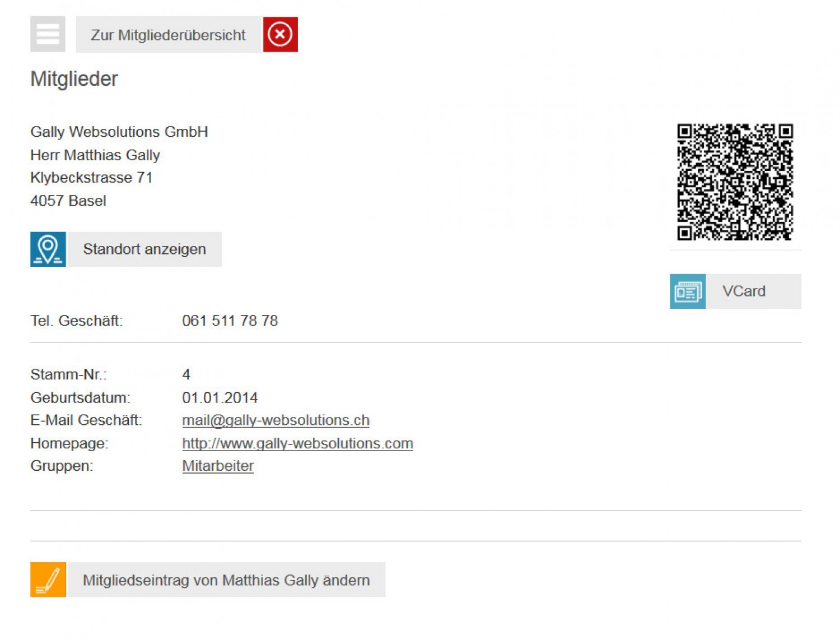This screenshot has width=840, height=640.
Task: Visit the gally-websolutions.com homepage link
Action: point(297,443)
